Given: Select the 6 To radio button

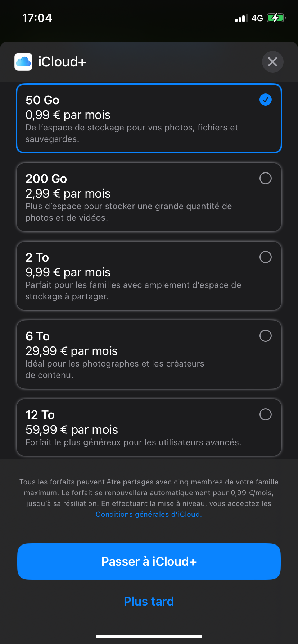Looking at the screenshot, I should [266, 336].
